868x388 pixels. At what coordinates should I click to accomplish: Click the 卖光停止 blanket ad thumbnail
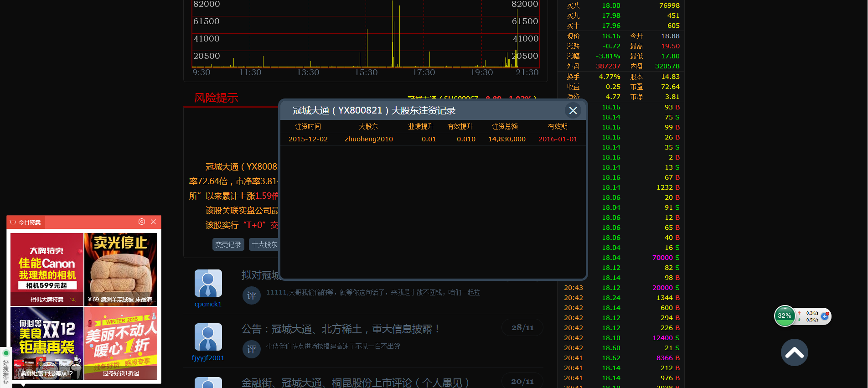point(121,269)
